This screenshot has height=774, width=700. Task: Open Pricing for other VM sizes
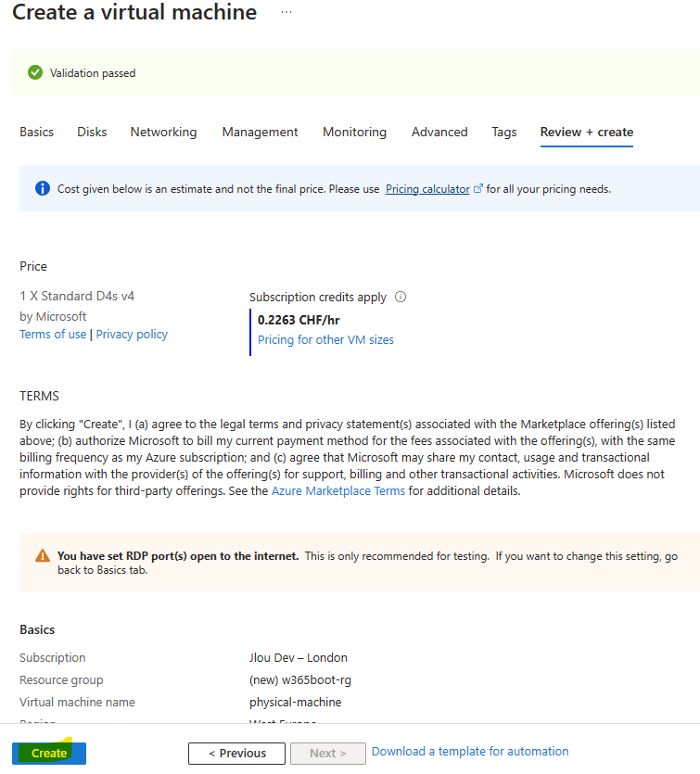pos(325,339)
